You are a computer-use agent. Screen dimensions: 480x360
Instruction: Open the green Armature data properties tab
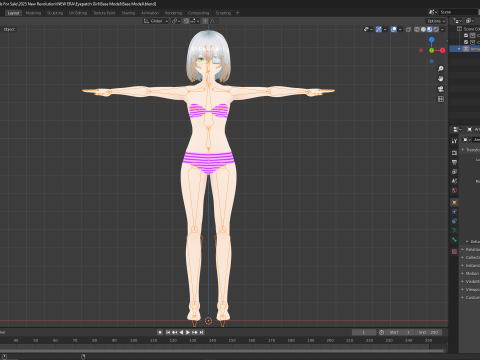click(x=454, y=230)
